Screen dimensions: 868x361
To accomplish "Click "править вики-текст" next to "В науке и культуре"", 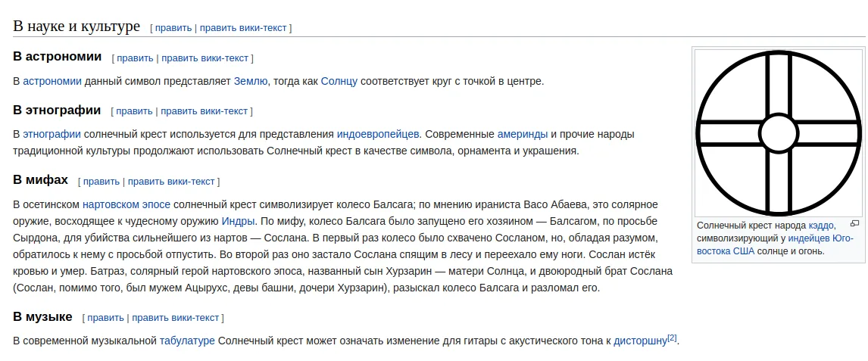I will coord(244,28).
